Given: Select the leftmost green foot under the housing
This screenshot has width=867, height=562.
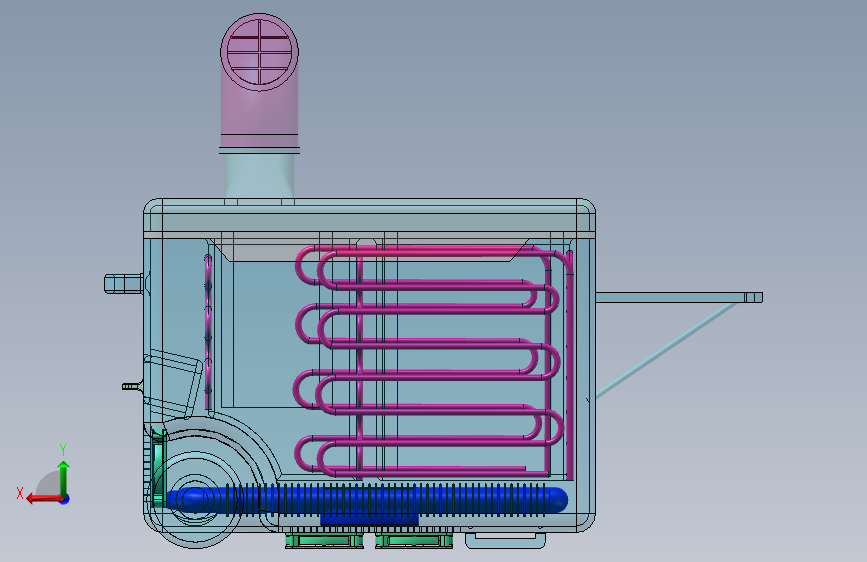Looking at the screenshot, I should point(325,540).
